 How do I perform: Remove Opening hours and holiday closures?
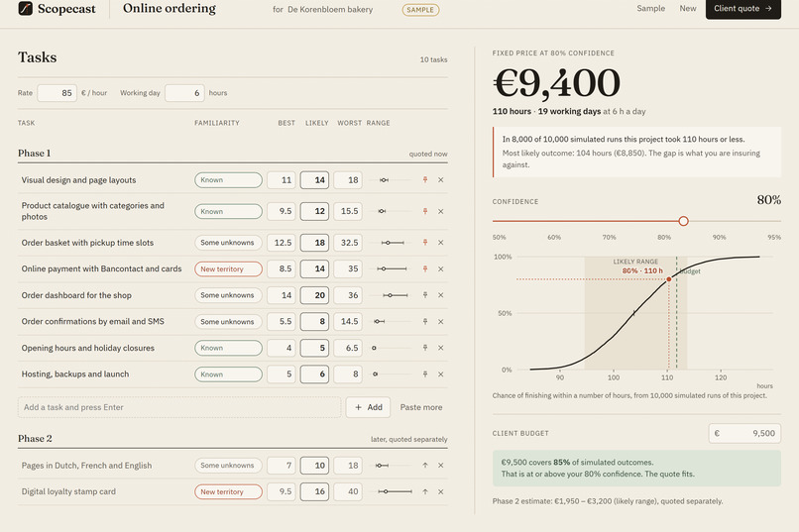(x=441, y=348)
